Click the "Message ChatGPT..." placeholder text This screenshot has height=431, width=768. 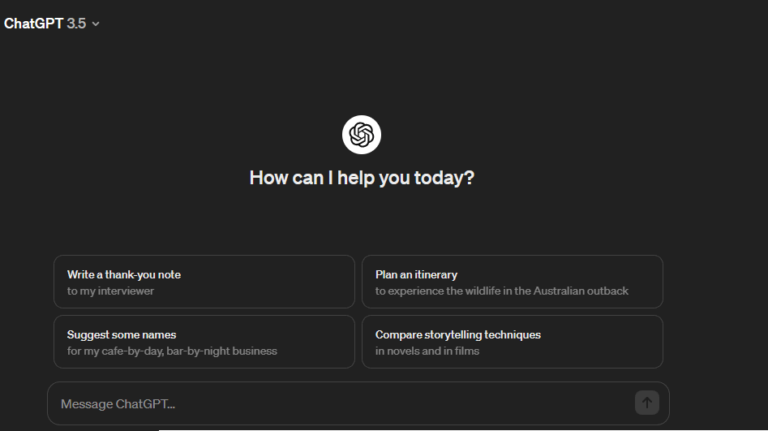point(118,404)
